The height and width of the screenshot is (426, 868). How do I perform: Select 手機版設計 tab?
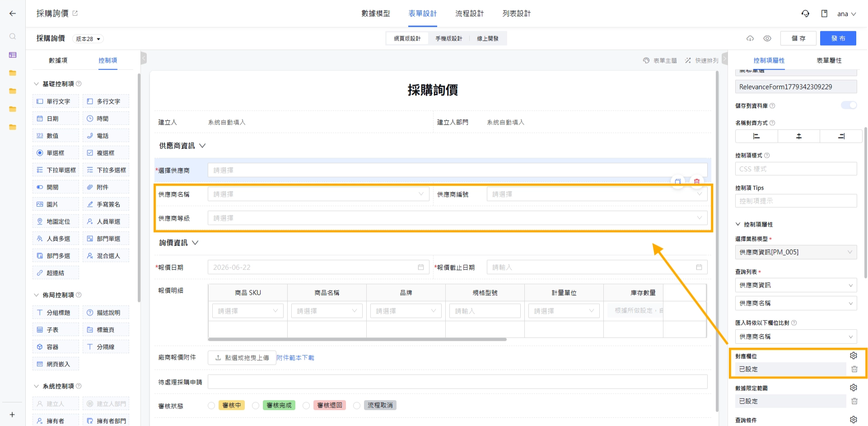[449, 38]
